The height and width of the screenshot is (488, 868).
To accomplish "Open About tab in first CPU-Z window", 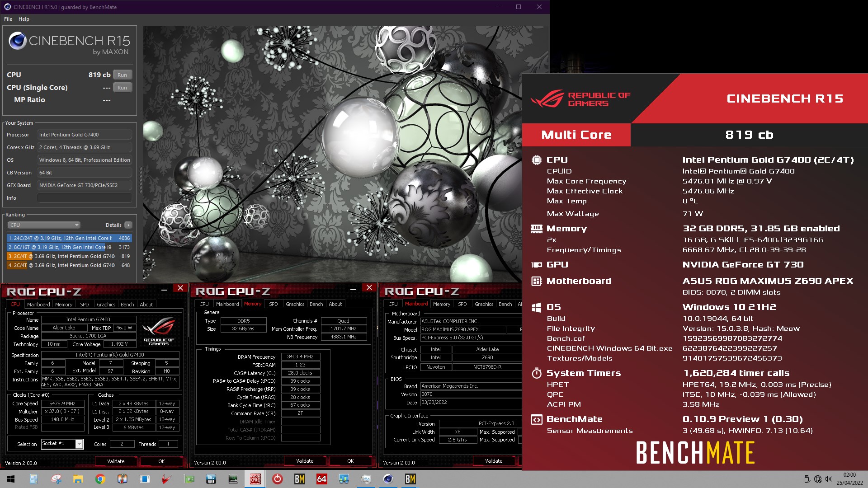I will pyautogui.click(x=146, y=305).
